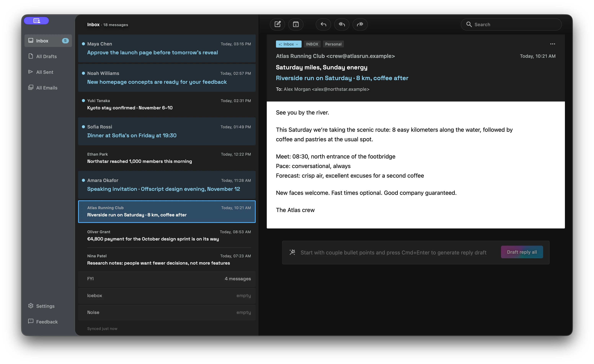
Task: Open Maya Chen's launch page email
Action: click(167, 48)
